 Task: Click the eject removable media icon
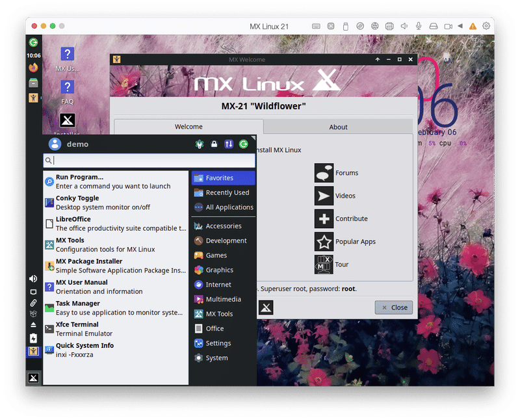pos(33,325)
